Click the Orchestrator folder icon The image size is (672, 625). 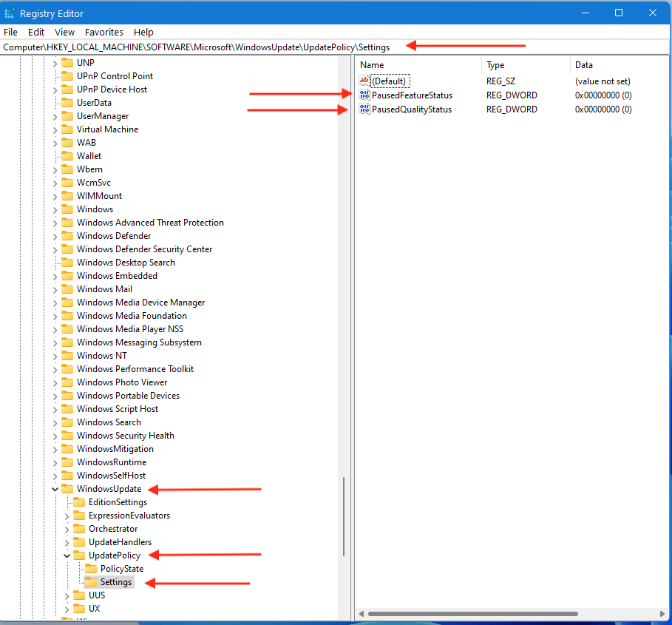pyautogui.click(x=80, y=529)
